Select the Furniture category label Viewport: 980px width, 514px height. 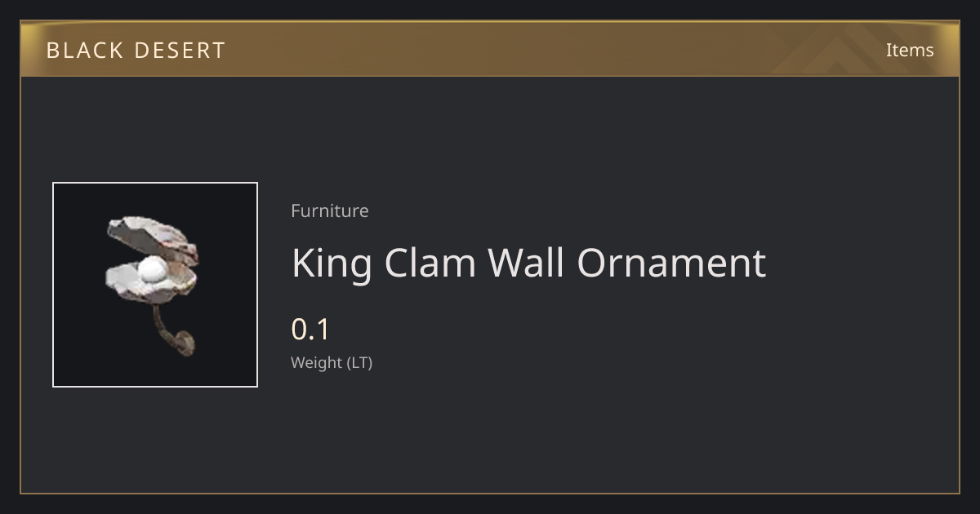click(x=330, y=210)
